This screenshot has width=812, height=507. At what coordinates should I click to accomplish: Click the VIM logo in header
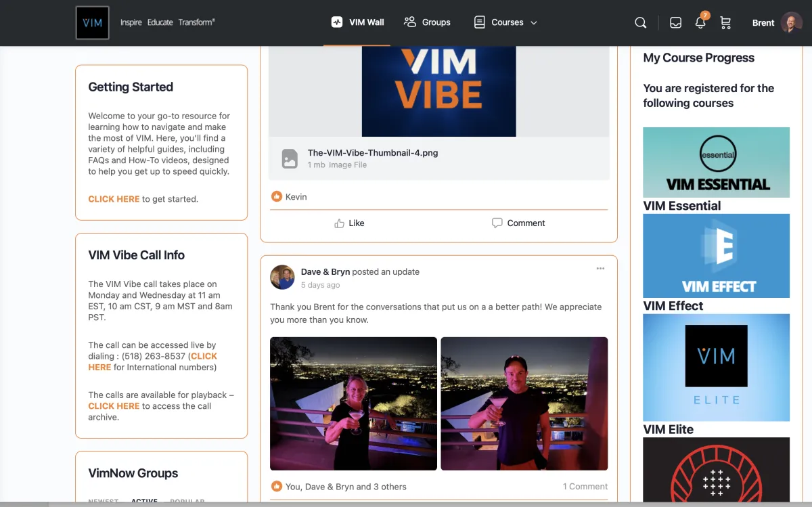pyautogui.click(x=93, y=22)
